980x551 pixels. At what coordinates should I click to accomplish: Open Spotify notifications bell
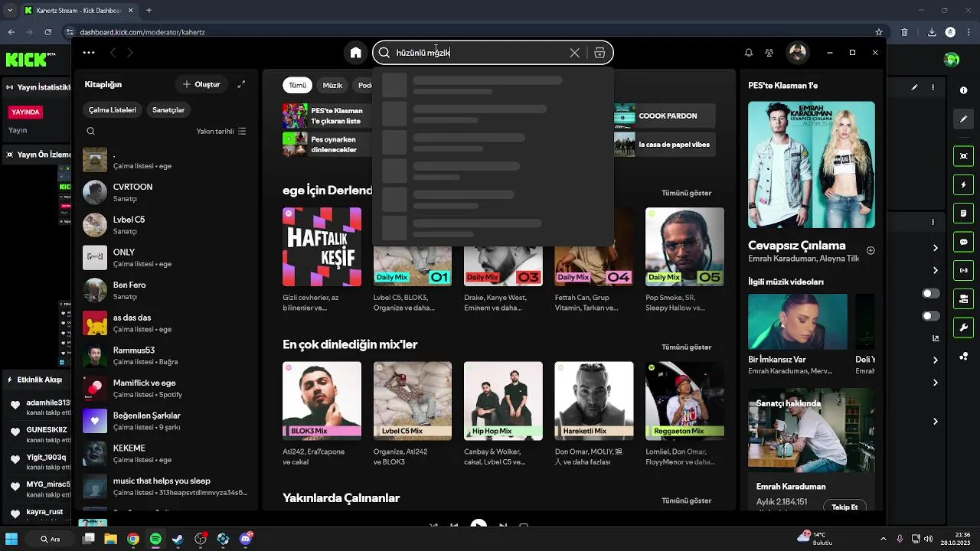point(749,53)
